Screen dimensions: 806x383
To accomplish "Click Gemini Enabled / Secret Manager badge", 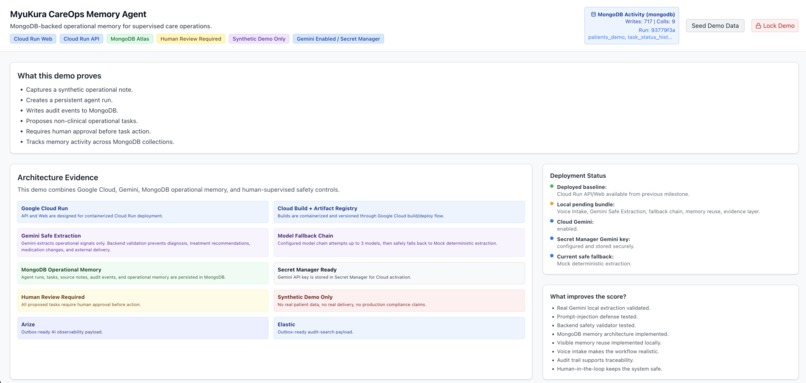I will (x=338, y=39).
